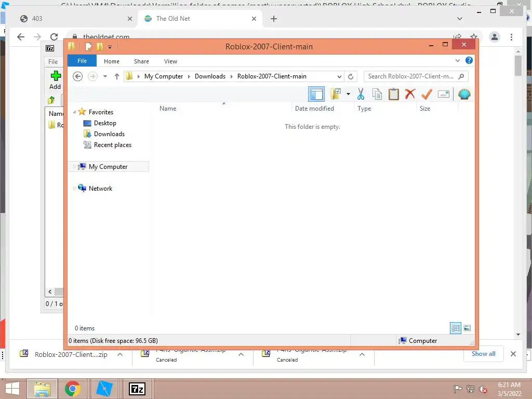
Task: Open the Share ribbon tab
Action: coord(141,61)
